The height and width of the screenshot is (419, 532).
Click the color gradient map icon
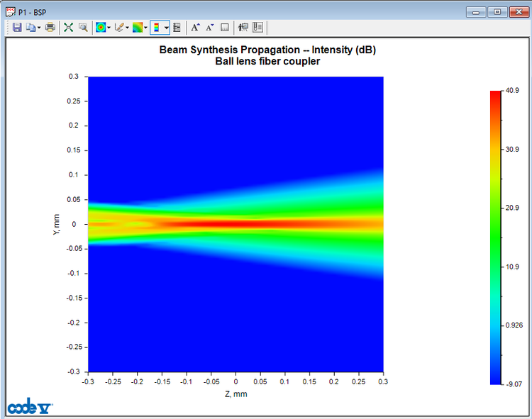pyautogui.click(x=138, y=28)
